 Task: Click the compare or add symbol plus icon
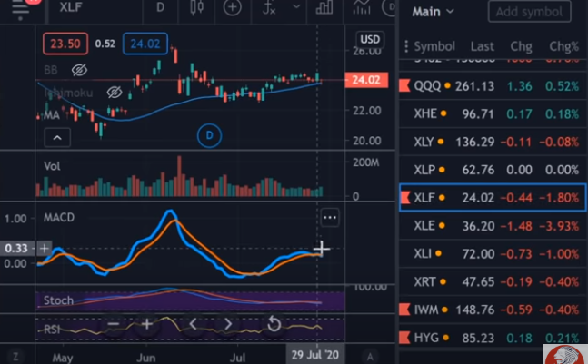pyautogui.click(x=232, y=7)
